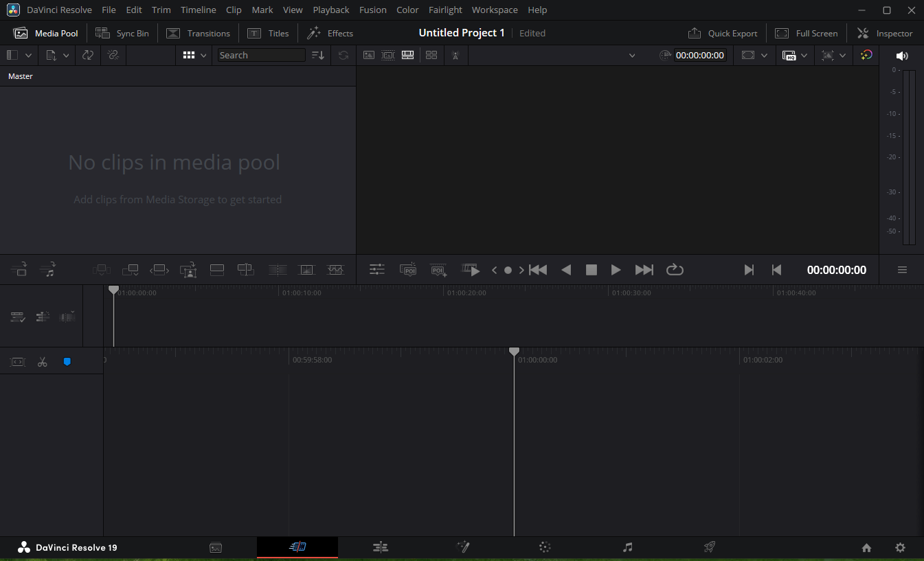924x561 pixels.
Task: Toggle the lock timeline playhead icon
Action: (x=18, y=362)
